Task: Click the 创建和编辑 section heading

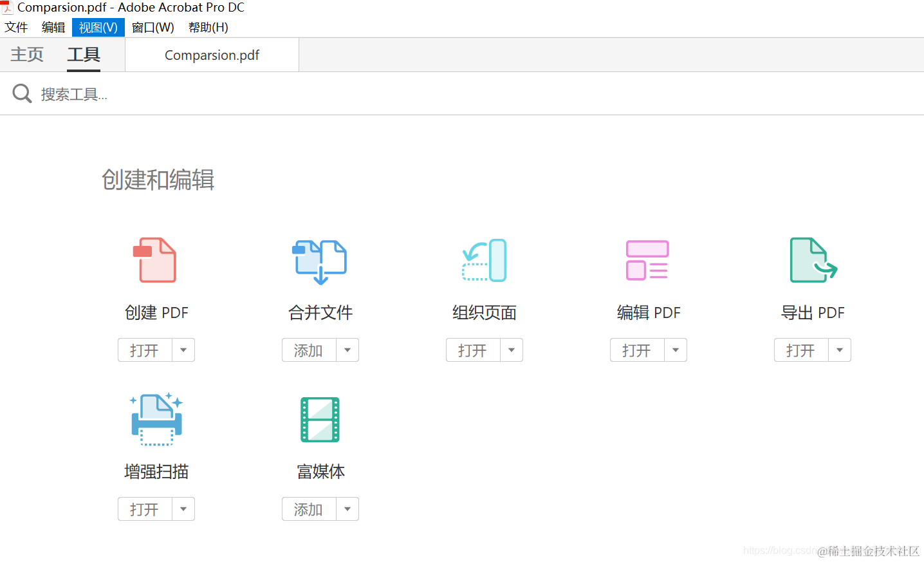Action: click(x=158, y=180)
